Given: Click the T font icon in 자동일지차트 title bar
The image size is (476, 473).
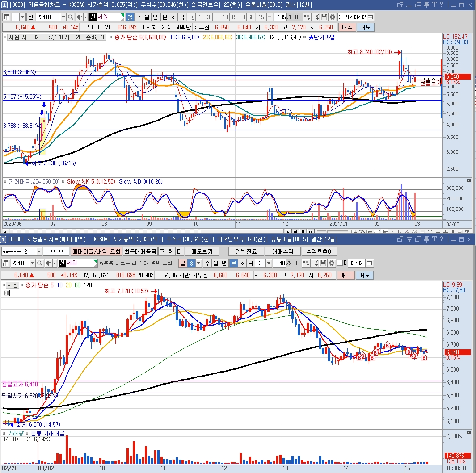Looking at the screenshot, I should point(434,239).
